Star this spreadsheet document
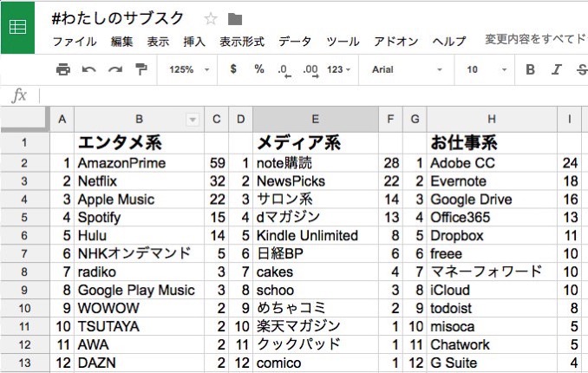The height and width of the screenshot is (373, 588). pyautogui.click(x=211, y=18)
